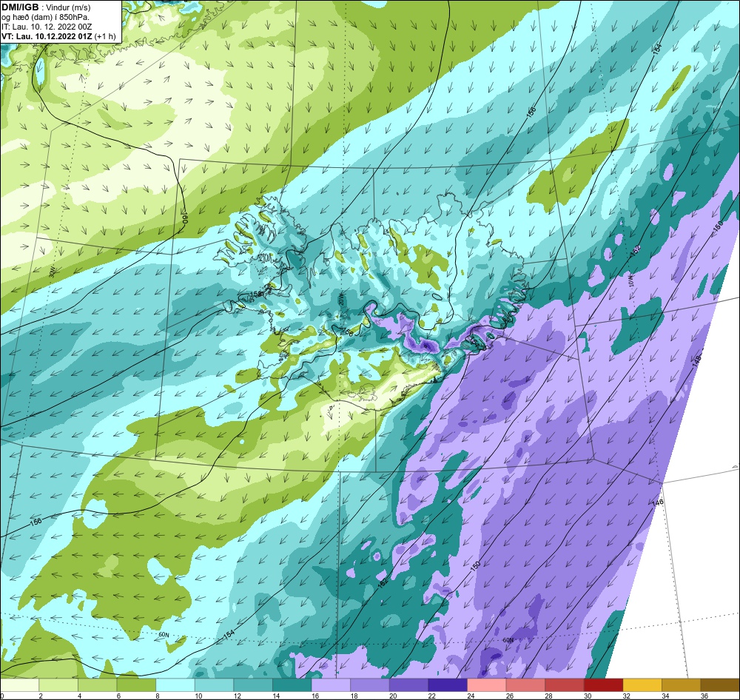Click the '160' height contour label
Viewport: 740px width, 700px height.
tap(184, 217)
